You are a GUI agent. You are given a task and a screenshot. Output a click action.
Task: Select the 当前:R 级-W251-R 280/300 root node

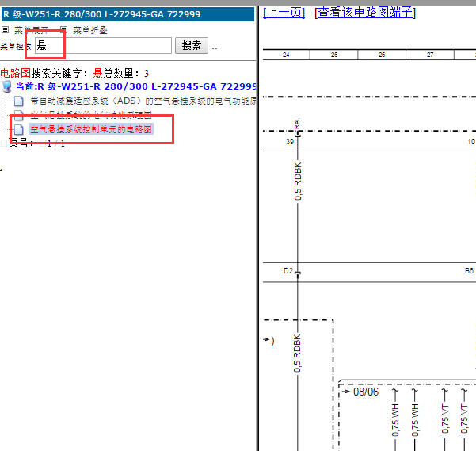[135, 86]
